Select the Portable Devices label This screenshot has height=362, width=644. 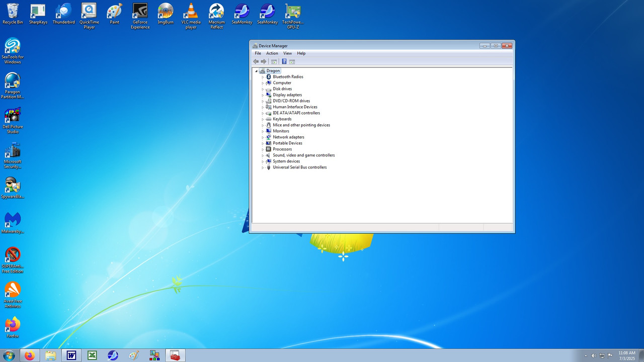pos(288,143)
